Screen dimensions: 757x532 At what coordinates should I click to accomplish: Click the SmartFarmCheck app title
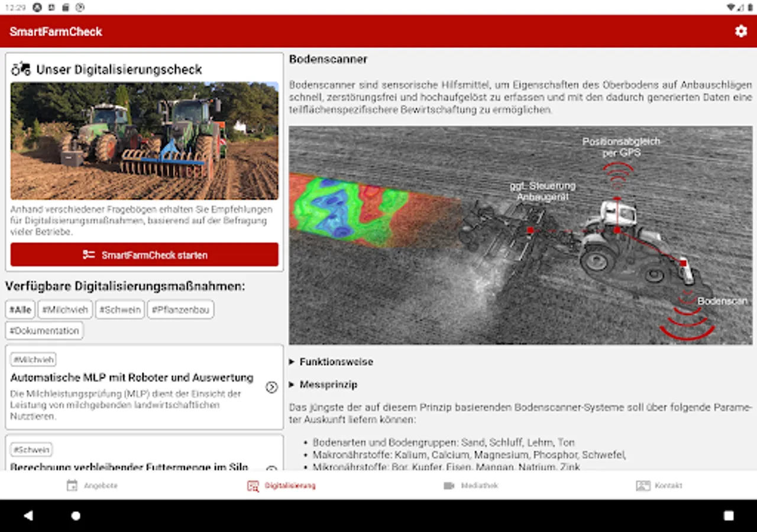[56, 31]
